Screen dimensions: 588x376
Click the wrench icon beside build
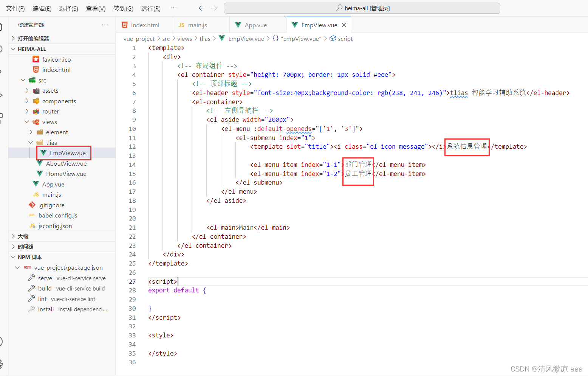[32, 288]
